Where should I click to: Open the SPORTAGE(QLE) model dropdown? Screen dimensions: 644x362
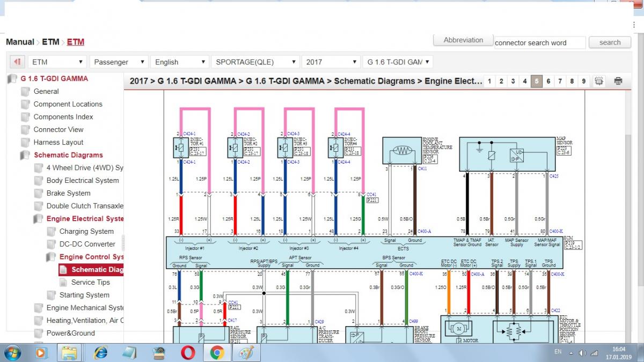tap(255, 62)
